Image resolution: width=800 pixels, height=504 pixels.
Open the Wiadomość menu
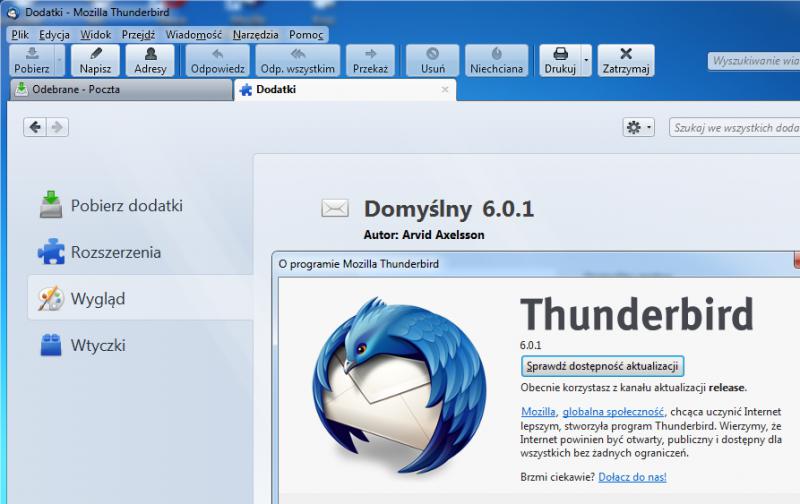coord(194,35)
